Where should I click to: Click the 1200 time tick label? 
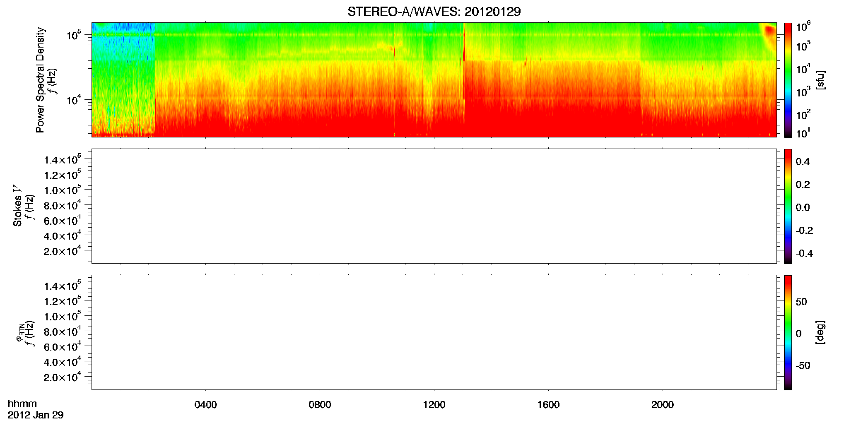pyautogui.click(x=434, y=404)
